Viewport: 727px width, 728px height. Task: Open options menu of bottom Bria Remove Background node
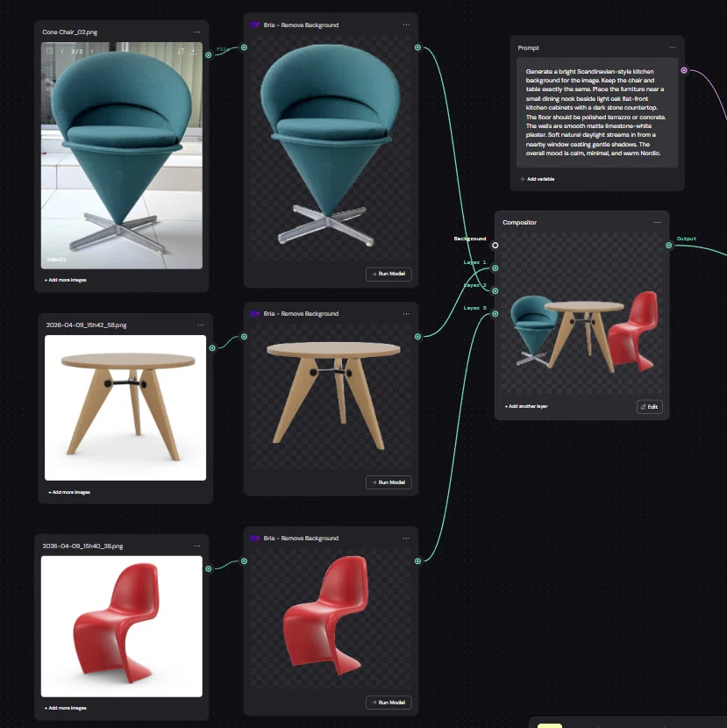point(406,539)
